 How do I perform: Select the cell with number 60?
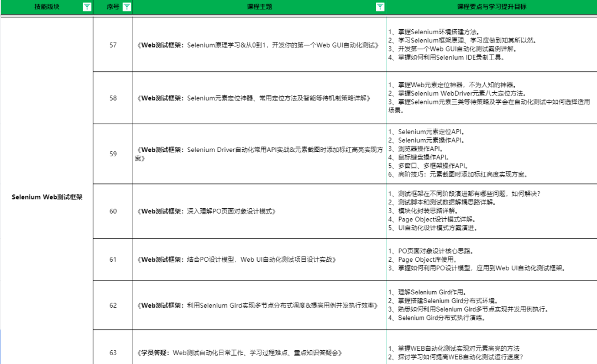coord(113,211)
